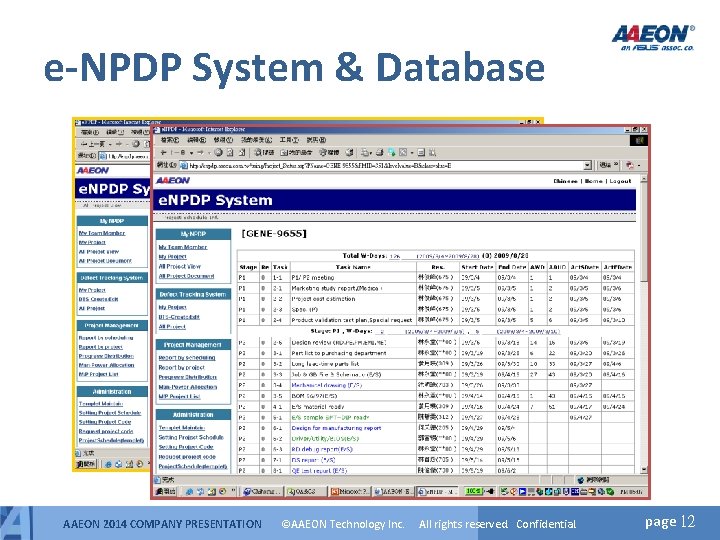Image resolution: width=720 pixels, height=540 pixels.
Task: Click the battery 100% indicator in taskbar
Action: pos(474,491)
